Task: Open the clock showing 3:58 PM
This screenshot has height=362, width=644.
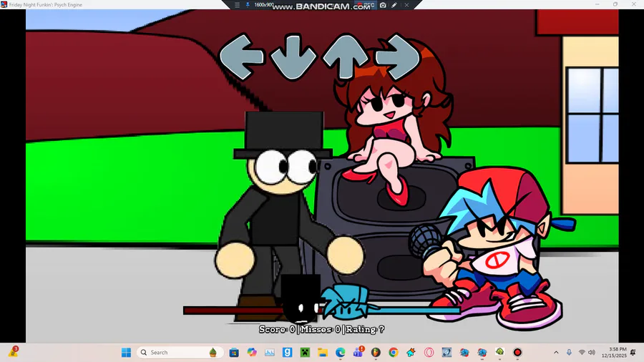Action: point(615,352)
